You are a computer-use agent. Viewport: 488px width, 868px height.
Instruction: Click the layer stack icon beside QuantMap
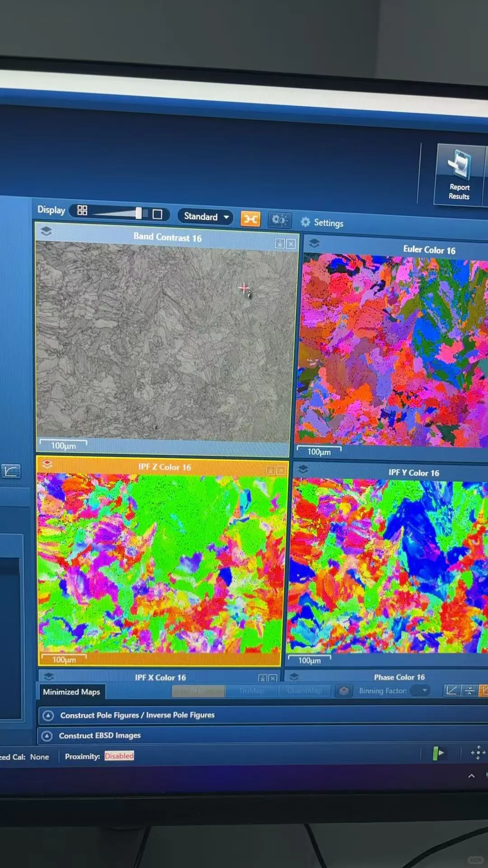pos(344,691)
